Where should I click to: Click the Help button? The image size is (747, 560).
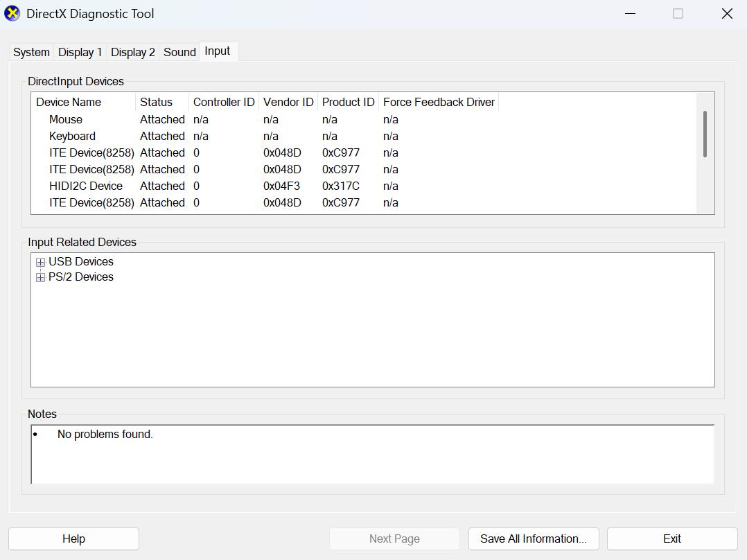click(x=73, y=539)
